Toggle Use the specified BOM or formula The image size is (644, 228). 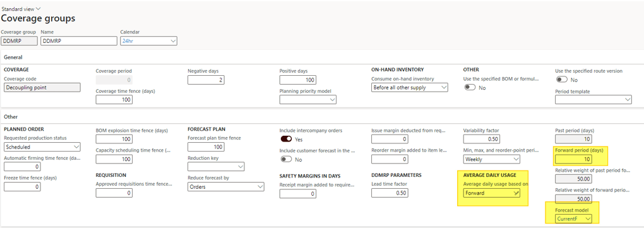click(470, 88)
